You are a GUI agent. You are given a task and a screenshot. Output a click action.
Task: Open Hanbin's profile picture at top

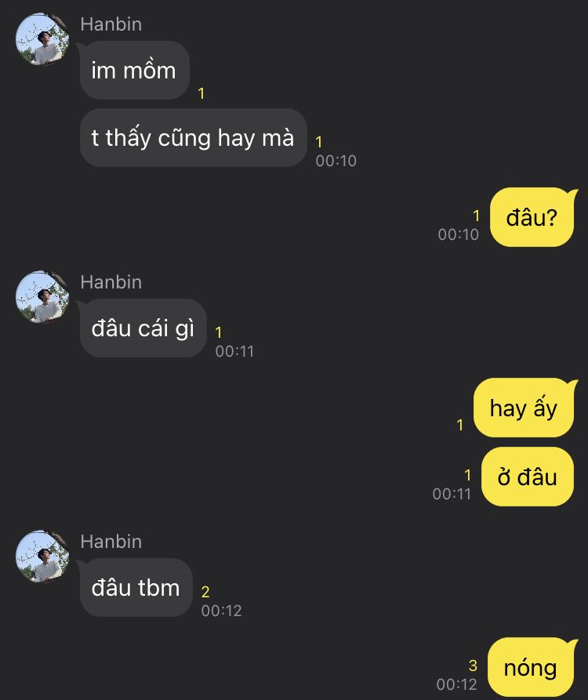[x=42, y=39]
